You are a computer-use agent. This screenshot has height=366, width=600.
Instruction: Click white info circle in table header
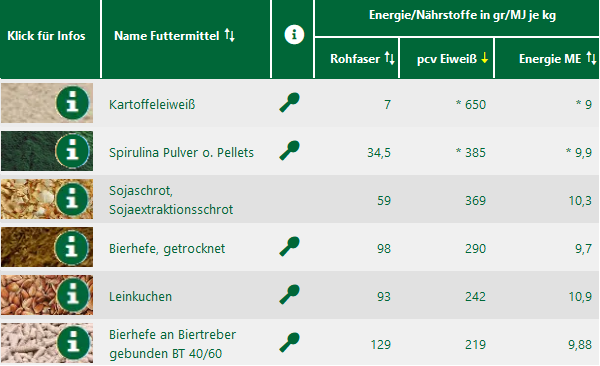point(294,34)
